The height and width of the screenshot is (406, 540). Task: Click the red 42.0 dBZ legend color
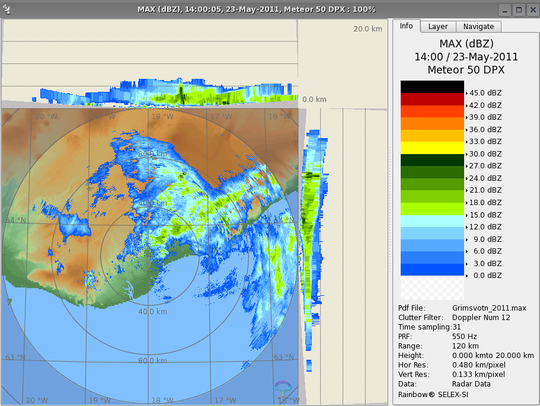432,99
